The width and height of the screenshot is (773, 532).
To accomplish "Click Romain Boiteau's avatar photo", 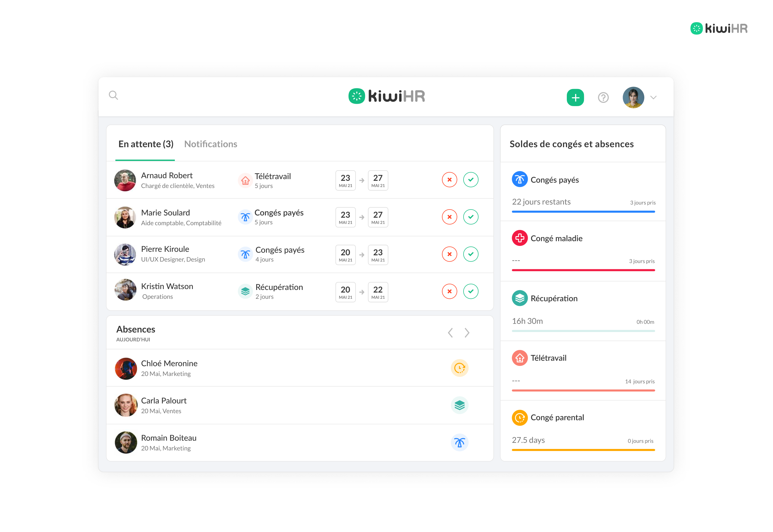I will click(x=126, y=443).
